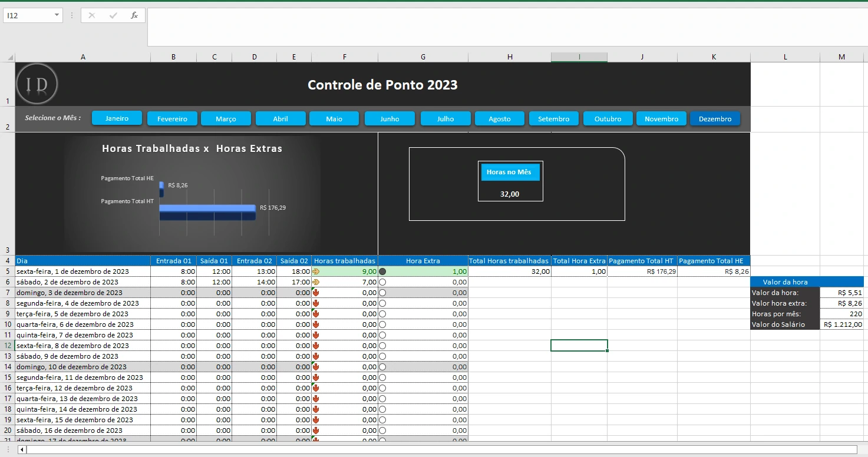Select the Dezembro month button
This screenshot has height=457, width=868.
point(715,119)
